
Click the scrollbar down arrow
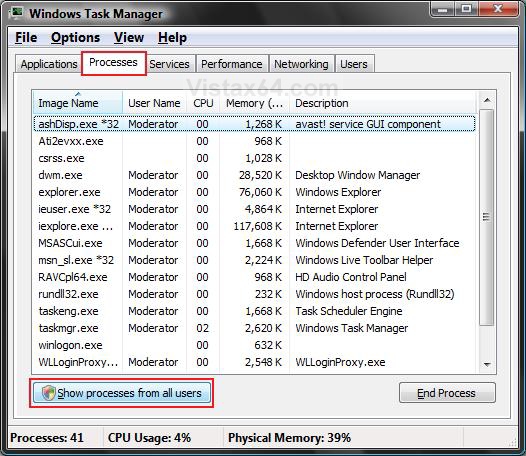[487, 364]
